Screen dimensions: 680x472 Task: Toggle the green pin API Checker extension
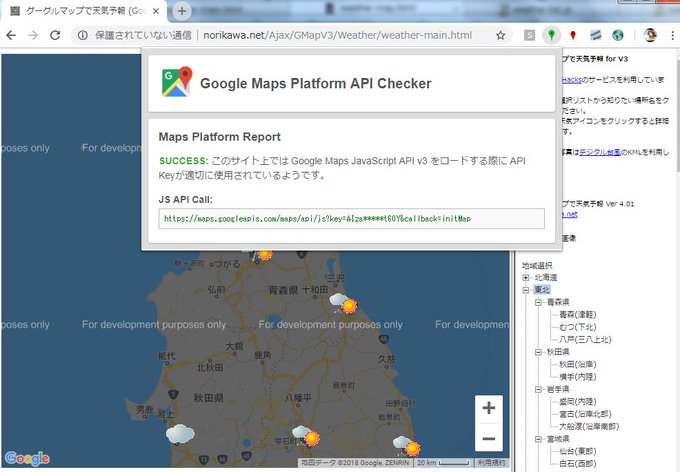(551, 35)
